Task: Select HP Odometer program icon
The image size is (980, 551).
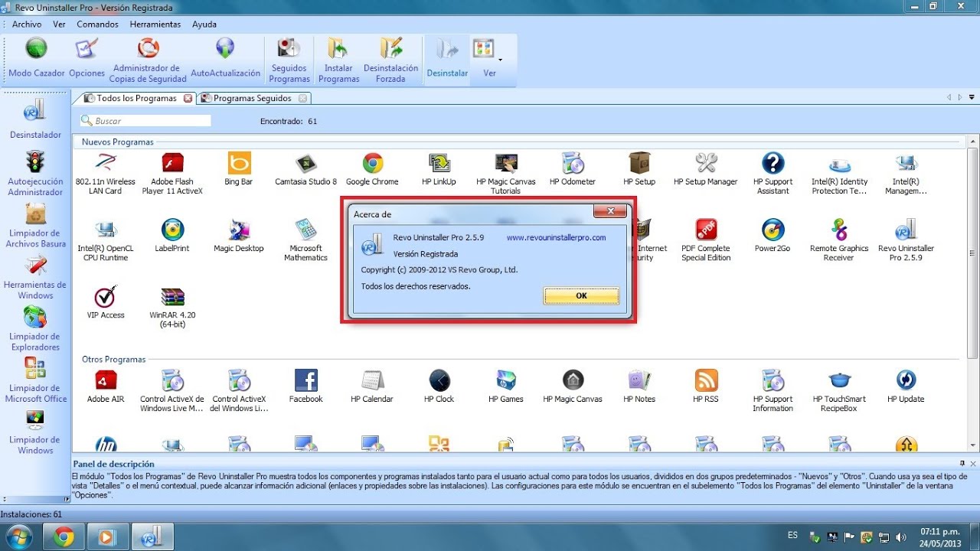Action: 573,168
